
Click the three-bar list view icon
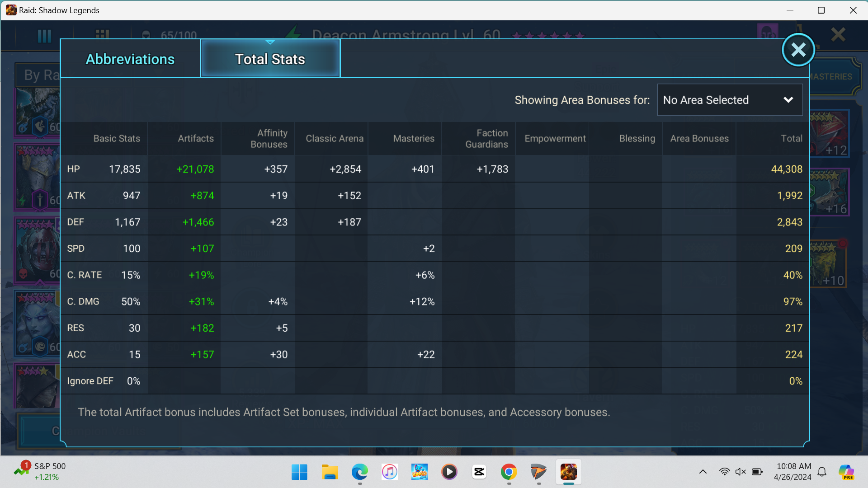point(44,36)
